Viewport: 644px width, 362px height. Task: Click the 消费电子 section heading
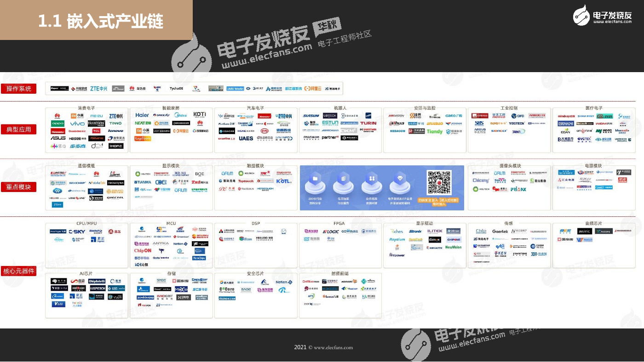[86, 108]
